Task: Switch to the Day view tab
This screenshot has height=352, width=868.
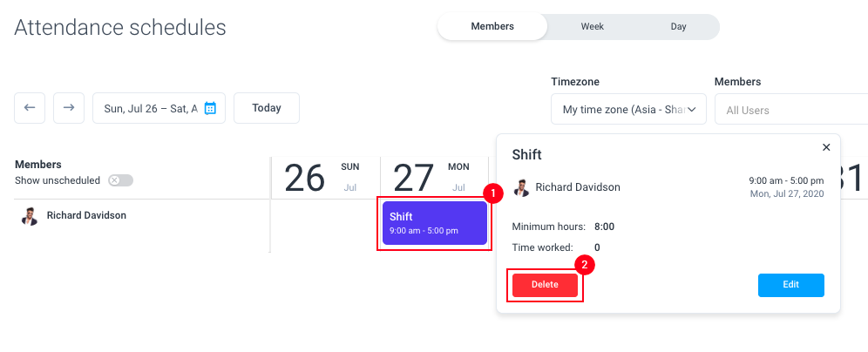Action: click(678, 26)
